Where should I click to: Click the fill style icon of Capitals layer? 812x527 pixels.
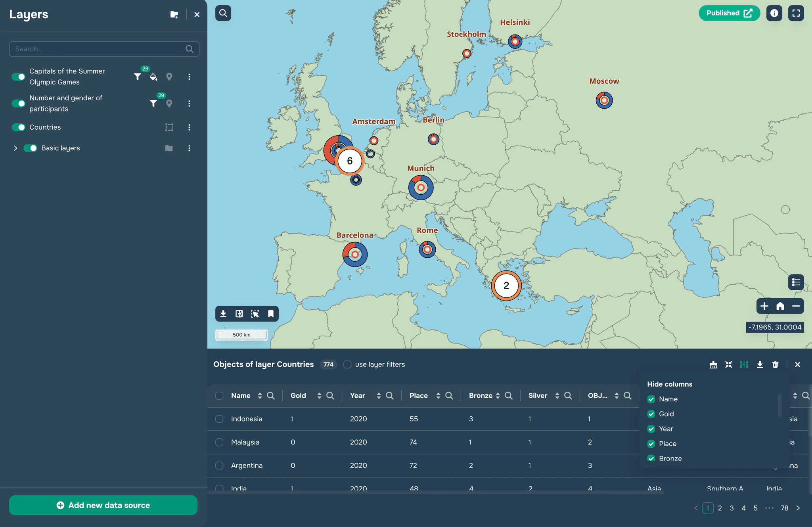[153, 77]
